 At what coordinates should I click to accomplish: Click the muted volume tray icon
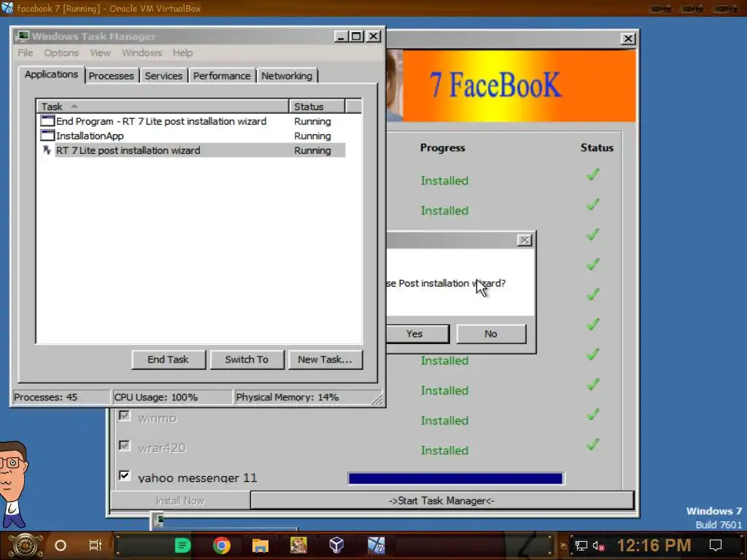click(598, 545)
